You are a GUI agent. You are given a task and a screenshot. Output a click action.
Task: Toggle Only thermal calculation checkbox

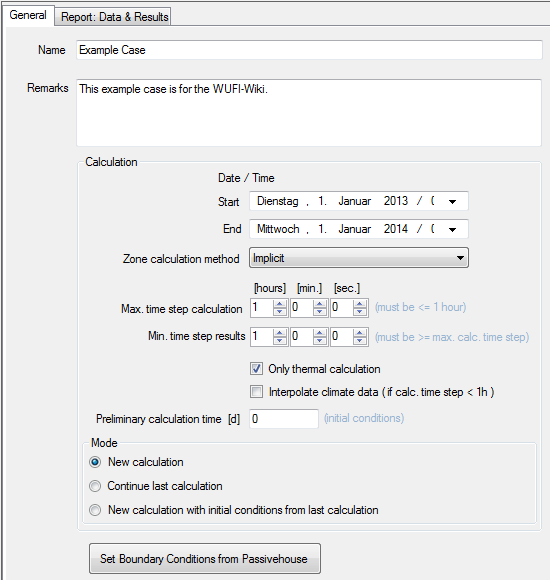click(256, 369)
